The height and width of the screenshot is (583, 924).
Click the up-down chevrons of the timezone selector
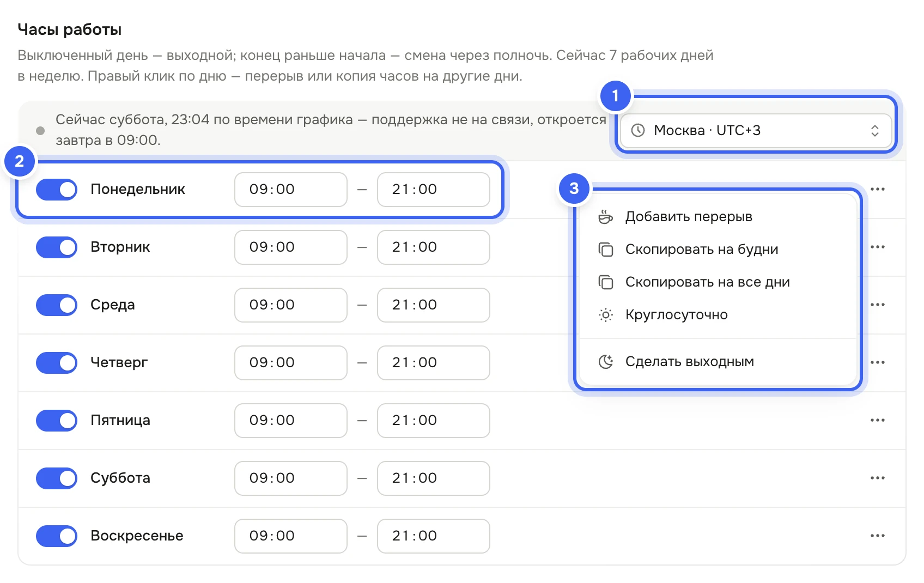pos(874,131)
